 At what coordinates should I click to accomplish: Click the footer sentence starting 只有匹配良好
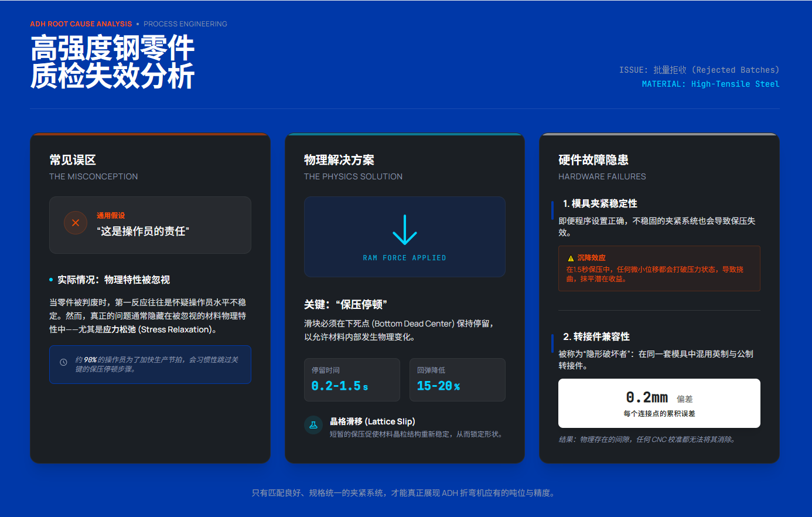coord(403,493)
